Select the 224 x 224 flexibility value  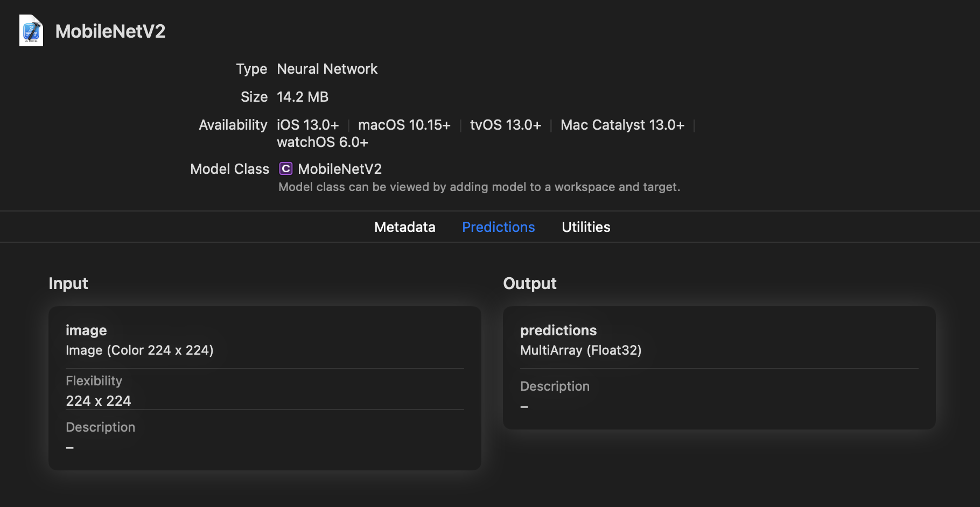[99, 401]
